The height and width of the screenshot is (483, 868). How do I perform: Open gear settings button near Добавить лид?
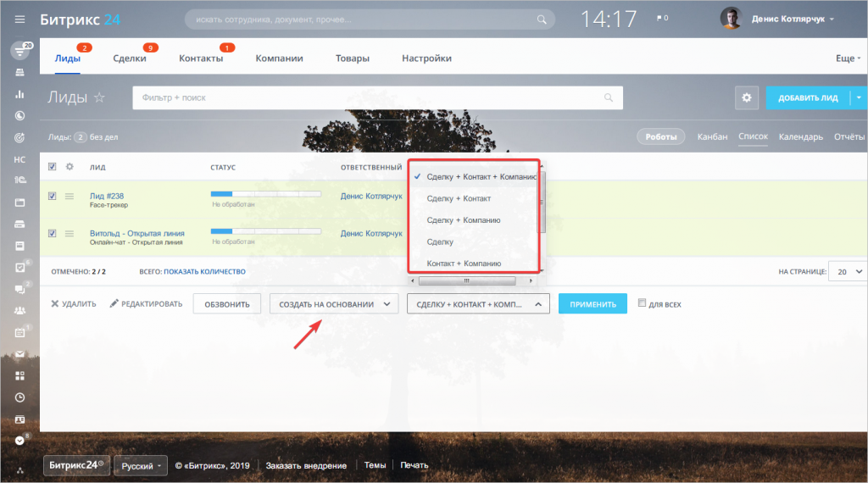click(746, 98)
